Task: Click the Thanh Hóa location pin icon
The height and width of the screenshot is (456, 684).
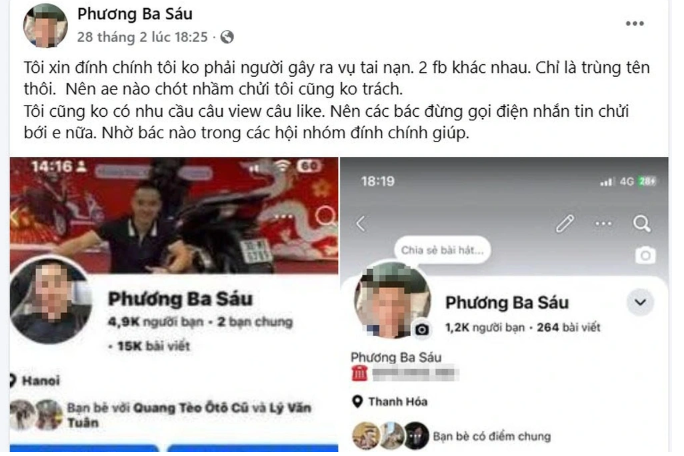Action: (x=357, y=401)
